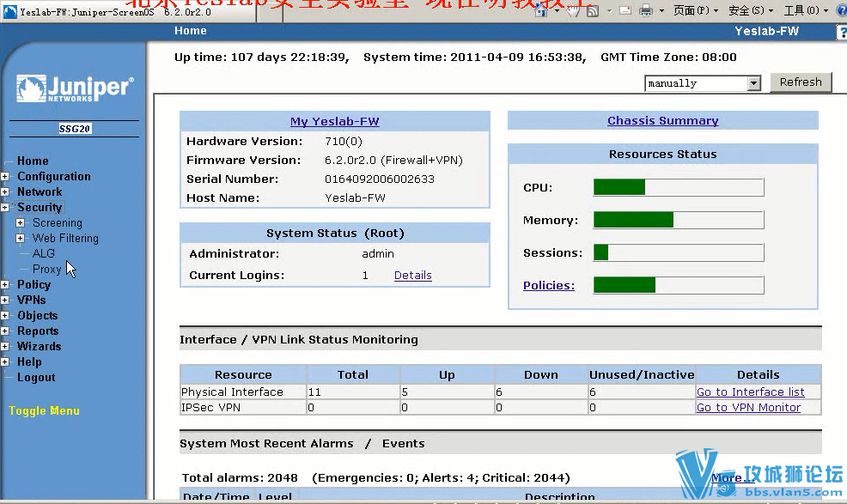Toggle the sidebar with Toggle Menu
Image resolution: width=847 pixels, height=504 pixels.
(x=44, y=410)
